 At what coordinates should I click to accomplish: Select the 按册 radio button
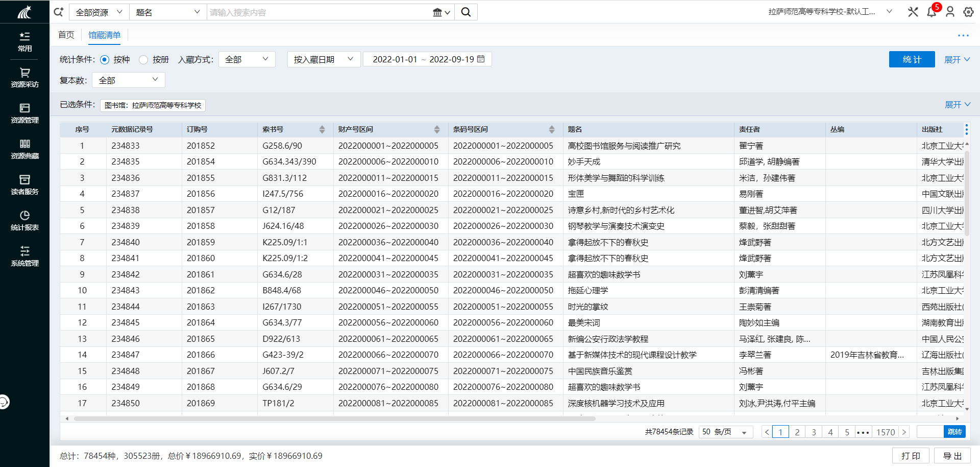[143, 60]
